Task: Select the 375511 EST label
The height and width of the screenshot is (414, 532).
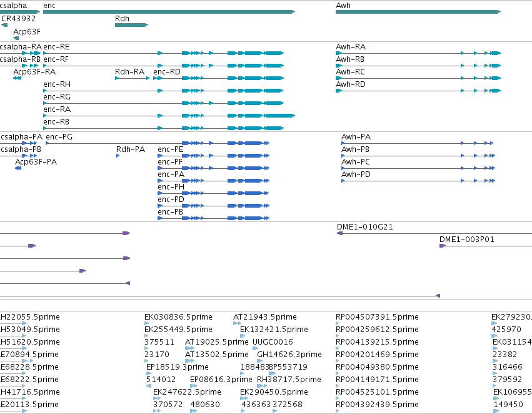Action: tap(159, 342)
